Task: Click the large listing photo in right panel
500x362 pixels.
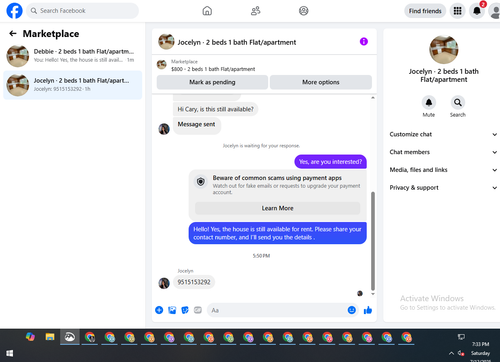Action: 443,49
